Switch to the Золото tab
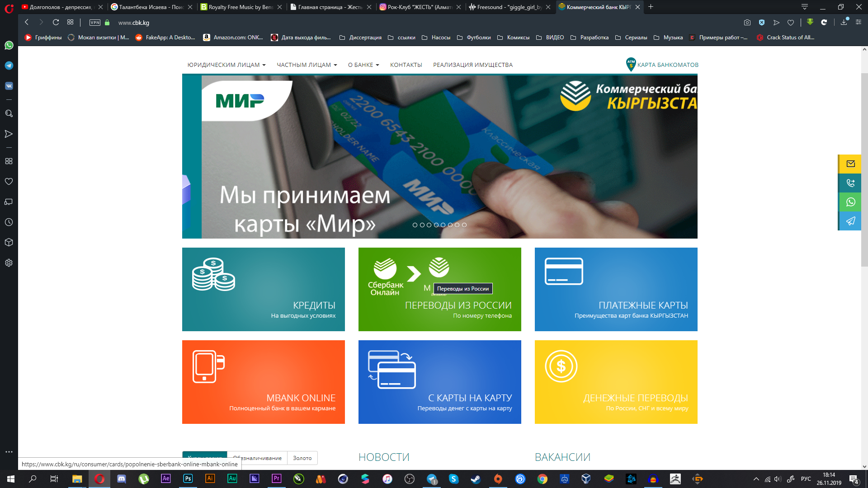 point(302,458)
